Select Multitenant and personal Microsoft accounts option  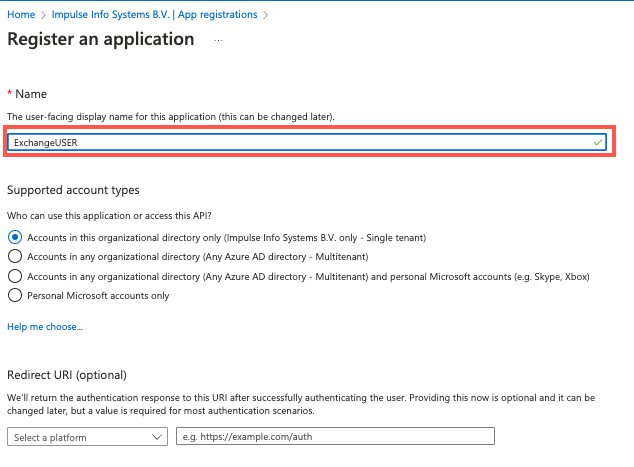[x=15, y=276]
